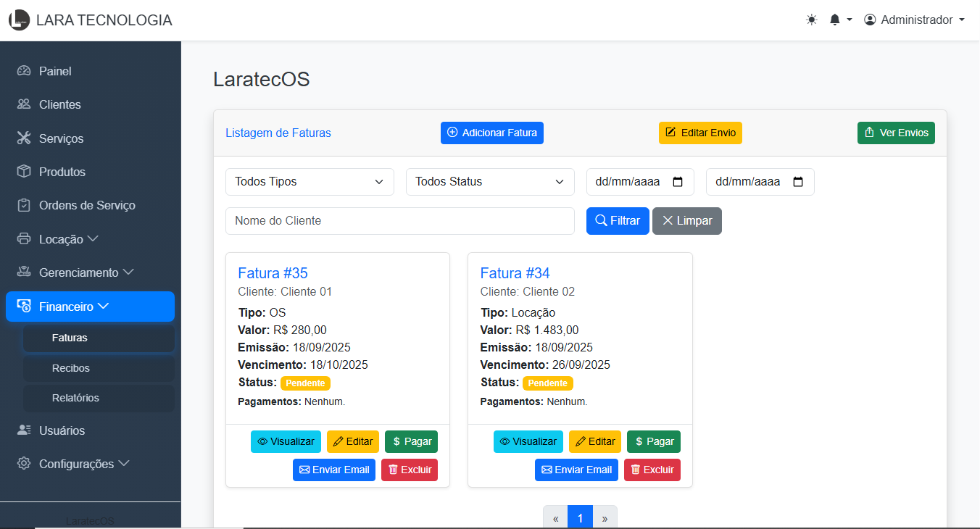The height and width of the screenshot is (529, 980).
Task: Go to Painel in the sidebar
Action: (55, 71)
